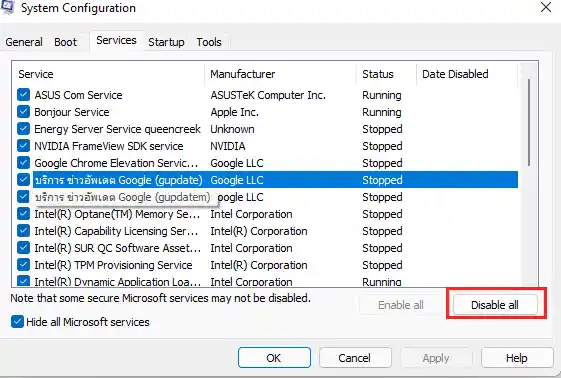Sort by the Manufacturer column header
The image size is (561, 378).
(280, 74)
